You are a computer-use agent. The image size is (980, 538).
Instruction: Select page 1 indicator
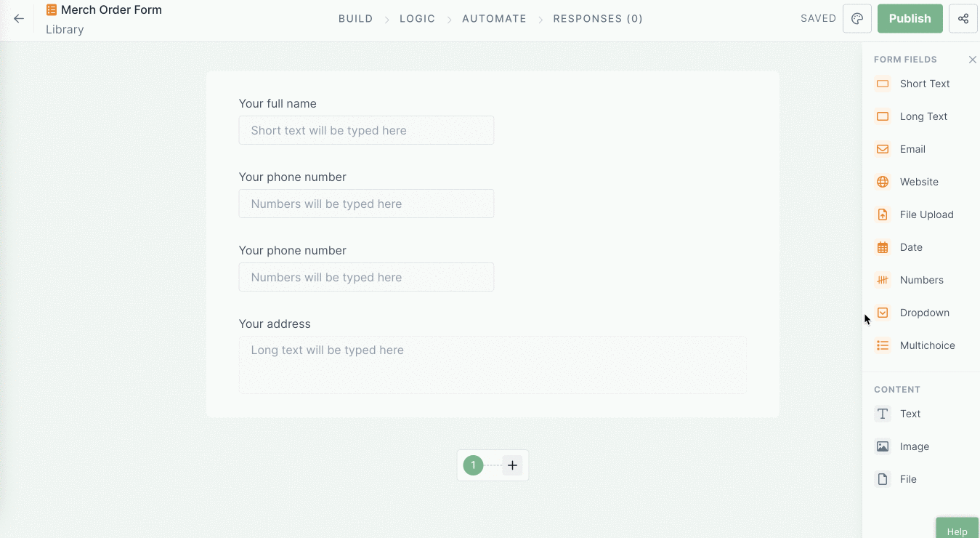click(473, 465)
